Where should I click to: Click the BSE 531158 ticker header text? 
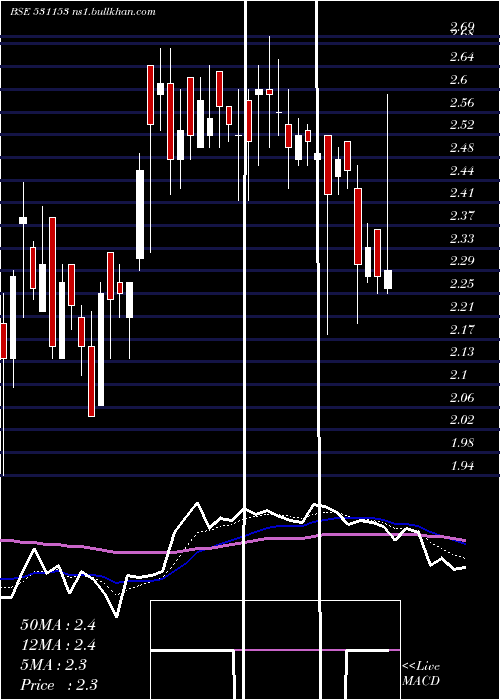(x=39, y=12)
